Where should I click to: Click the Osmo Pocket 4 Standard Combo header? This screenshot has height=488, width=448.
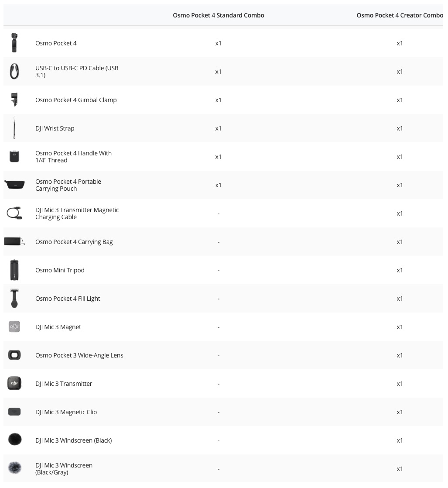click(x=219, y=15)
